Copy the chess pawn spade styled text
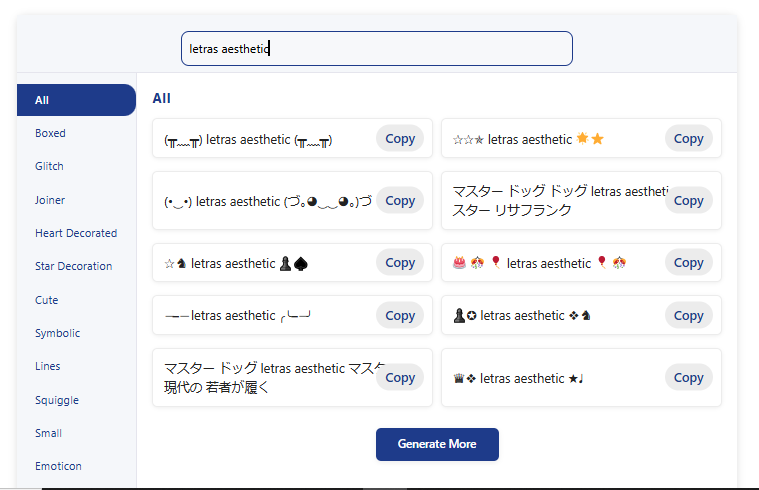The image size is (759, 490). (x=400, y=263)
